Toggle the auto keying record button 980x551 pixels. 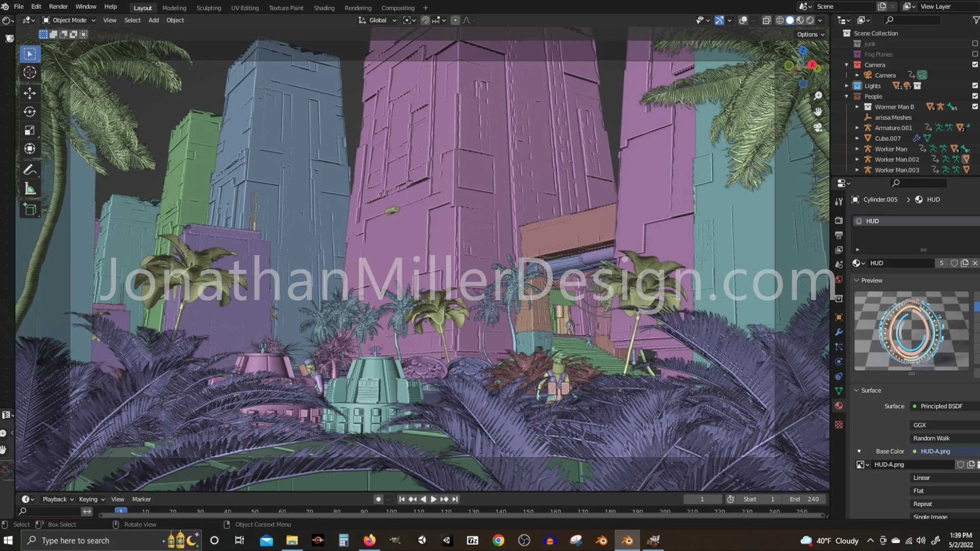tap(378, 499)
